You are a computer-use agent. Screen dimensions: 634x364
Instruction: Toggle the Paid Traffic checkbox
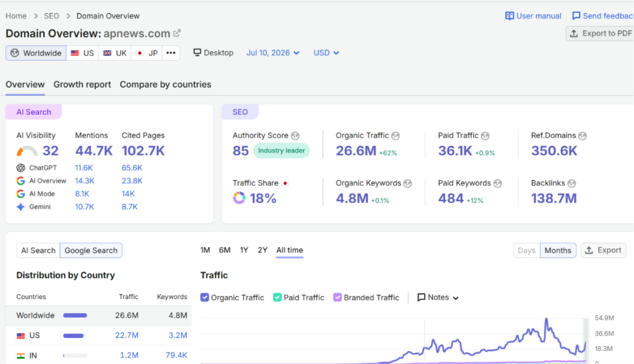pos(277,297)
